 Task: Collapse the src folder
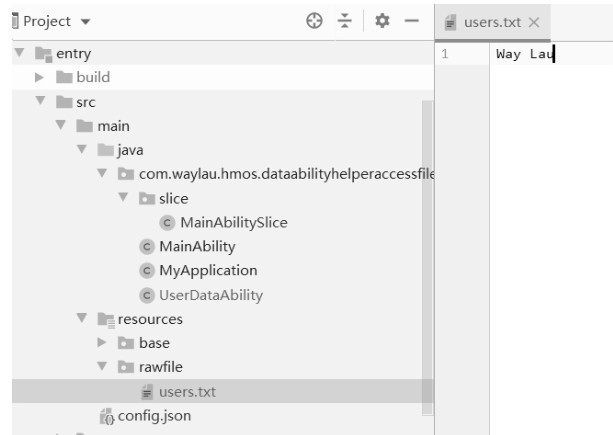click(41, 101)
